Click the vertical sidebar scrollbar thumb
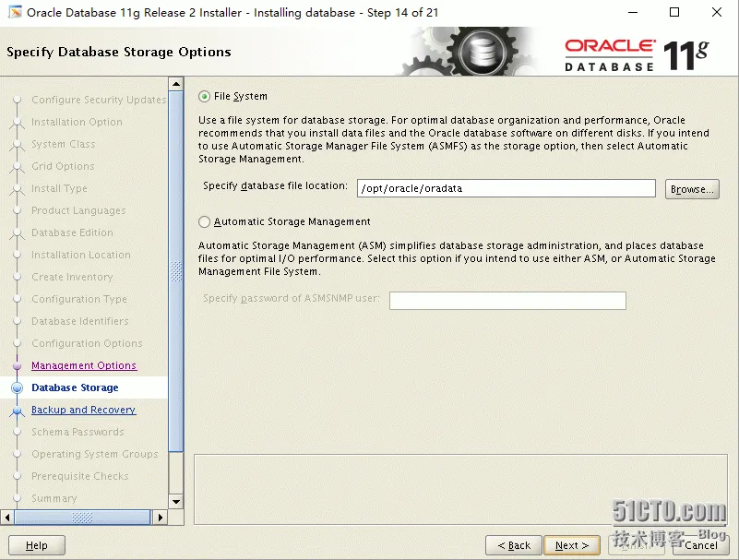Image resolution: width=739 pixels, height=560 pixels. click(x=176, y=271)
